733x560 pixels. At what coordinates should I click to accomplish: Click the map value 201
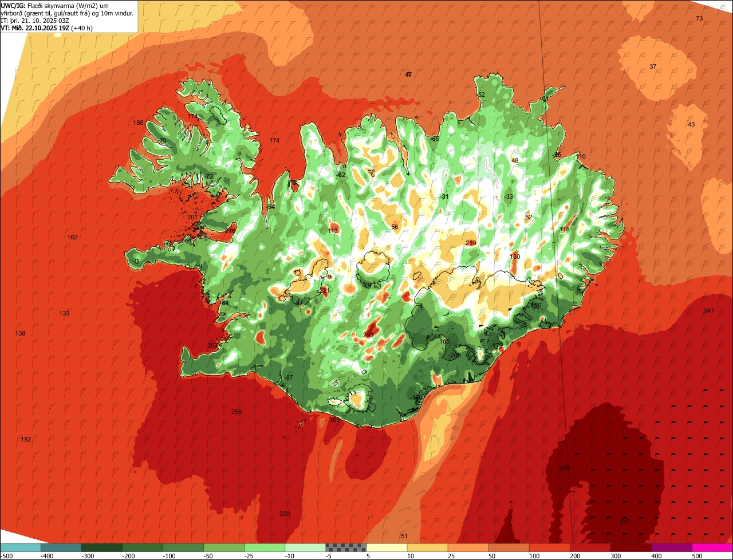point(192,217)
